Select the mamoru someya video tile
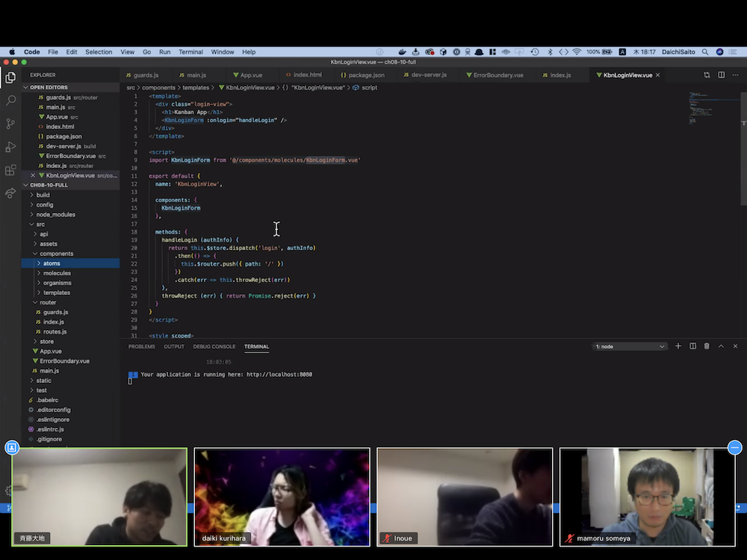747x560 pixels. [x=648, y=497]
